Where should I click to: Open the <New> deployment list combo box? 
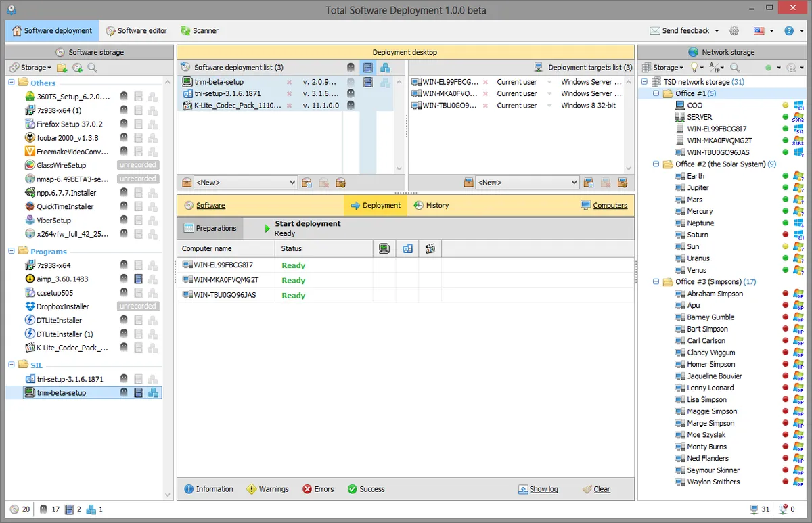point(245,182)
